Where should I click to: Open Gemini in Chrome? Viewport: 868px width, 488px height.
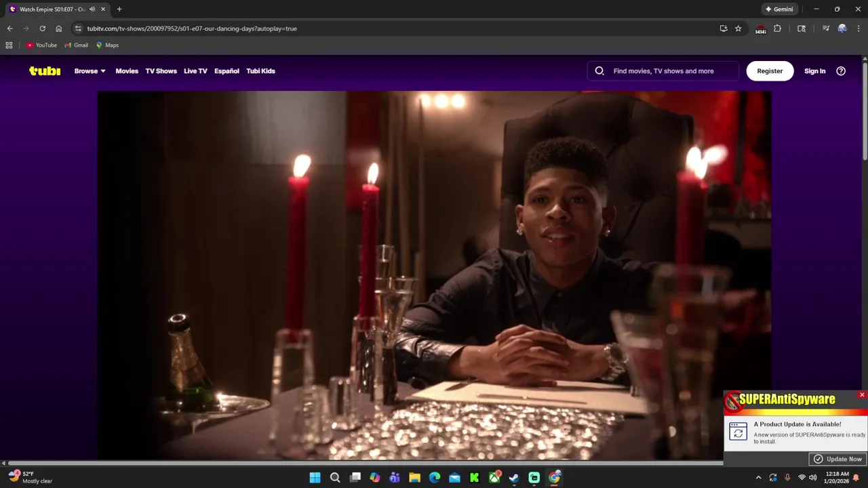(x=779, y=9)
